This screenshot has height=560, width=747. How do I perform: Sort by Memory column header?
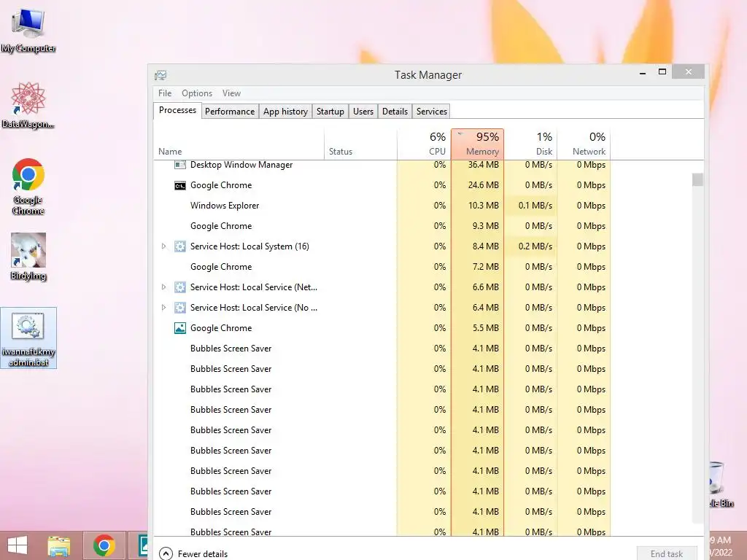click(477, 144)
